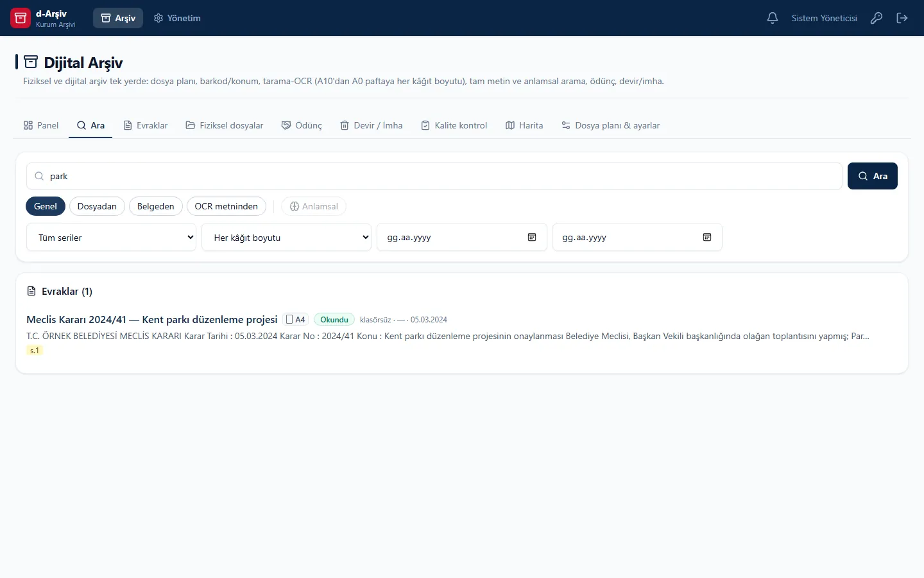Switch to the Ara tab
Screen dimensions: 924x578
(90, 125)
